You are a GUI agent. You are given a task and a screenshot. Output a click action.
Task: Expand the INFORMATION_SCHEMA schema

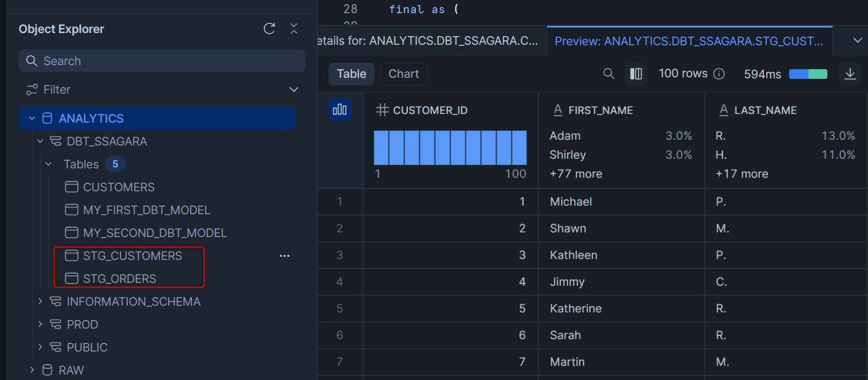pyautogui.click(x=40, y=301)
